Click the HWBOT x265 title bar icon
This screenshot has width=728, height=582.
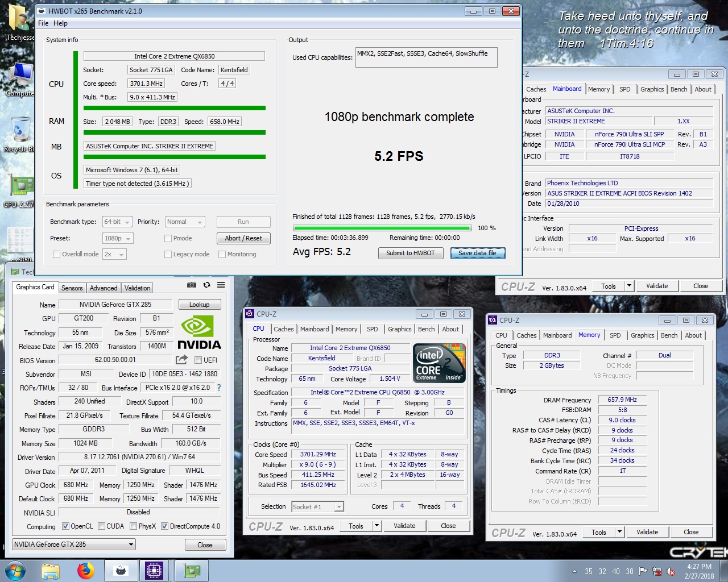point(42,11)
